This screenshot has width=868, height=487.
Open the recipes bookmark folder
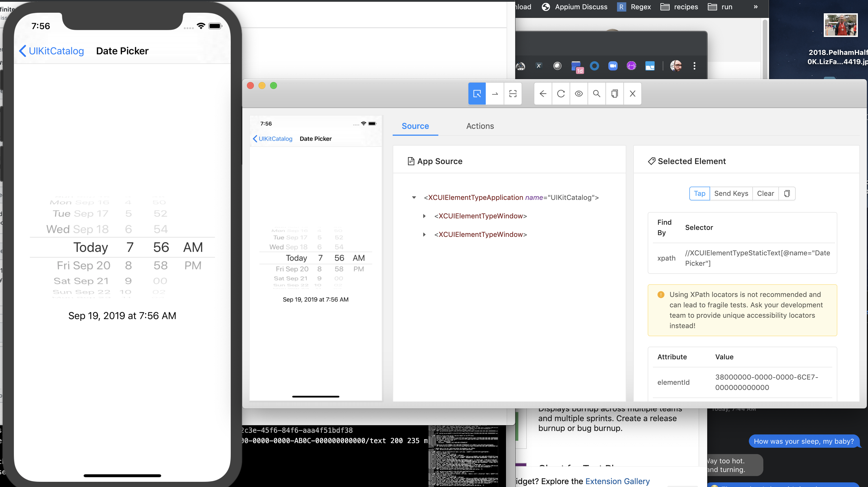(x=679, y=7)
